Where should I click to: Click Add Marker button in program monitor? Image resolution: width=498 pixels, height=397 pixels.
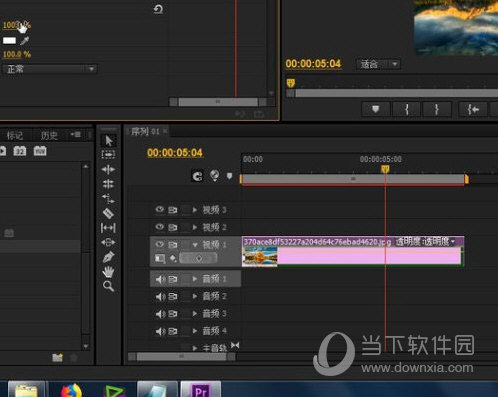click(376, 109)
